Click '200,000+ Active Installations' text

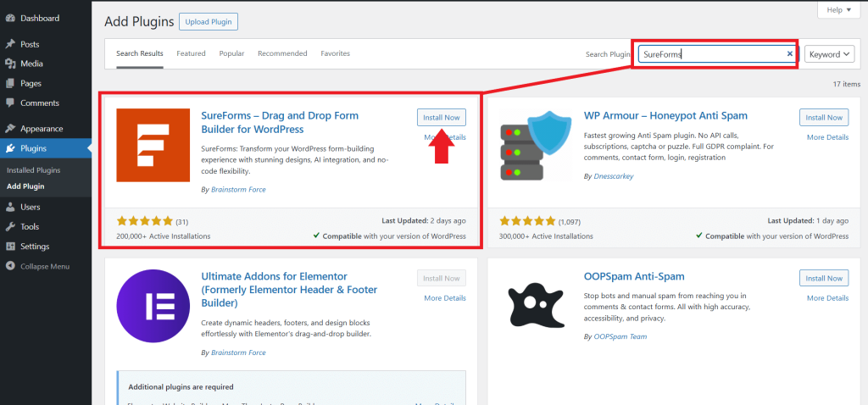coord(164,236)
